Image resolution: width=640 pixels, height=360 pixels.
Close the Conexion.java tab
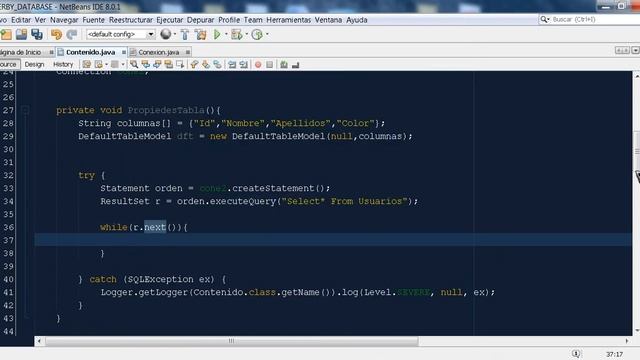pyautogui.click(x=188, y=52)
